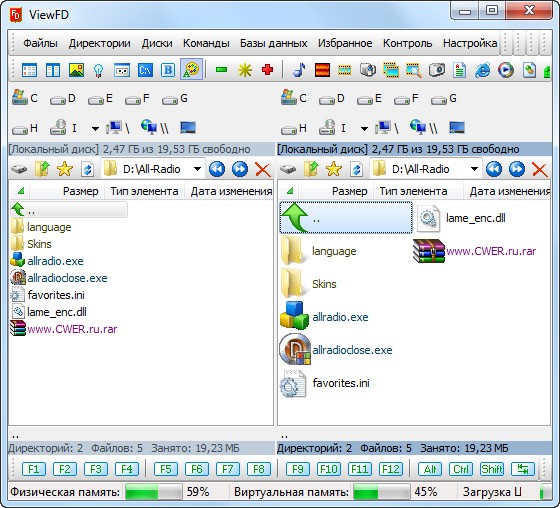This screenshot has height=508, width=560.
Task: Open network neighborhood icon in left panel
Action: (x=154, y=127)
